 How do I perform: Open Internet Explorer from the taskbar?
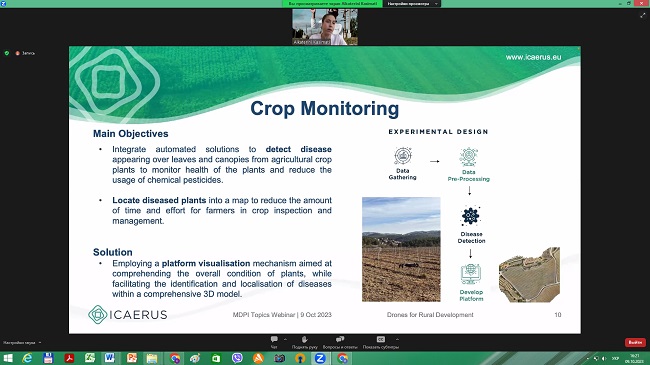click(x=27, y=358)
